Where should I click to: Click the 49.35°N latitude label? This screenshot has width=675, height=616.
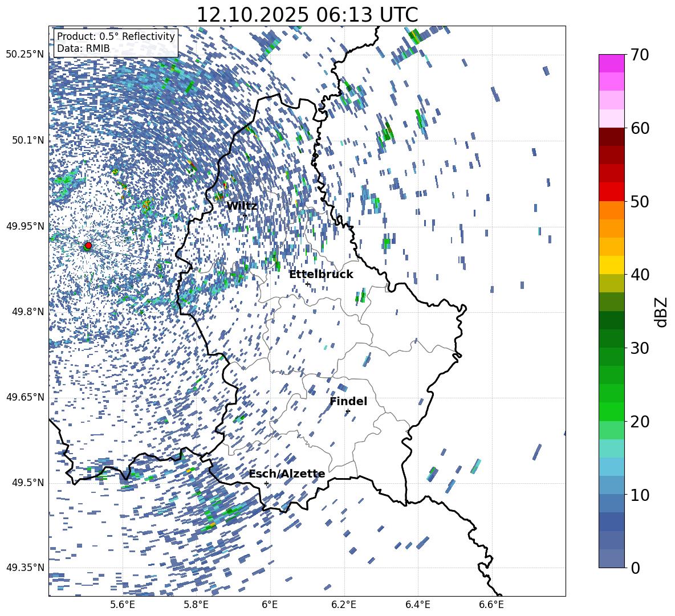[x=25, y=568]
